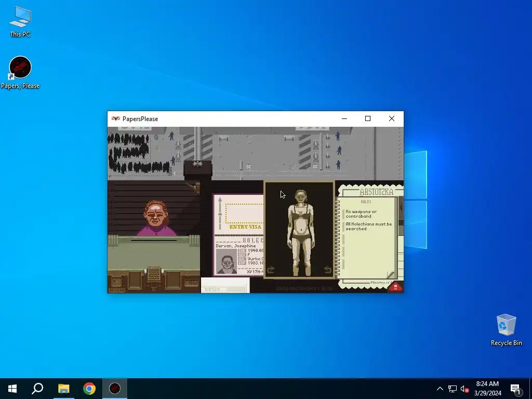Select the Papers, Please desktop shortcut
The image size is (532, 399).
click(20, 73)
